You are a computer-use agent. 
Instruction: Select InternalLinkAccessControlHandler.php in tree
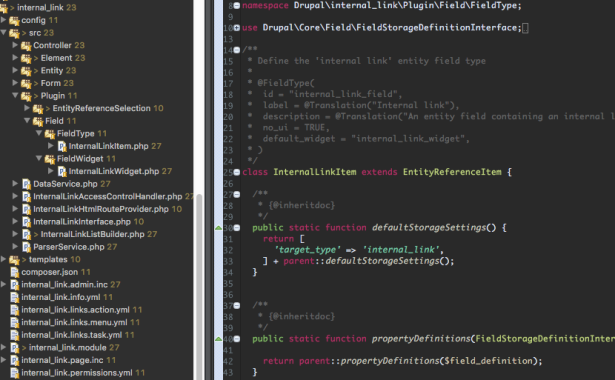click(108, 196)
